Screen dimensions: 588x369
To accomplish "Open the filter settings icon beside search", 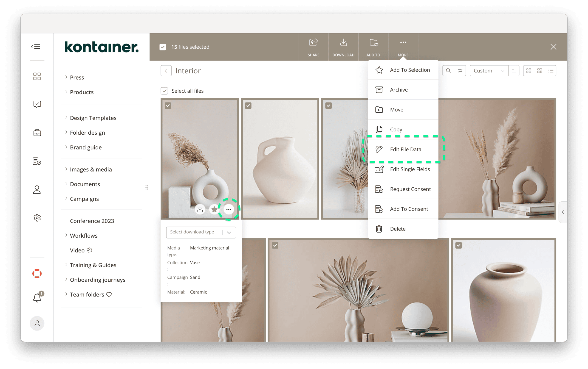I will click(460, 70).
